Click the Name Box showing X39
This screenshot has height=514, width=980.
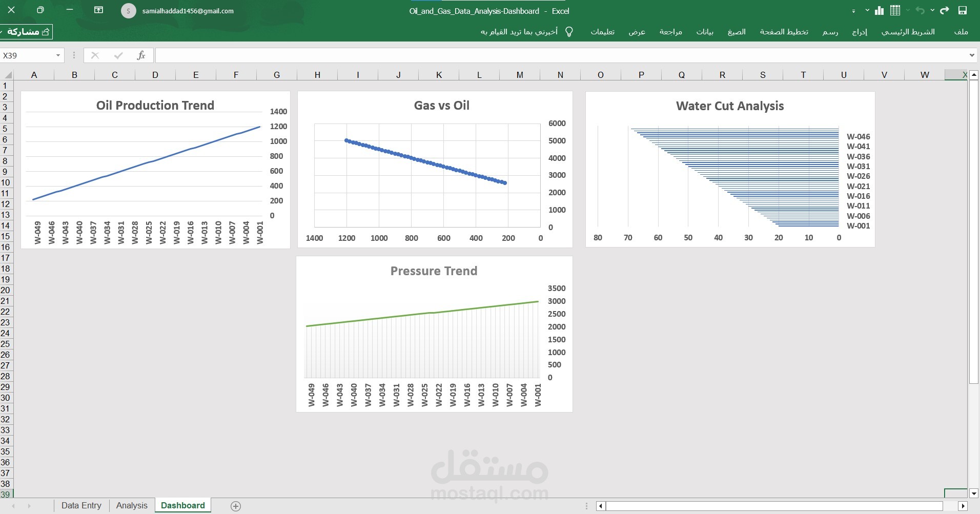point(27,55)
